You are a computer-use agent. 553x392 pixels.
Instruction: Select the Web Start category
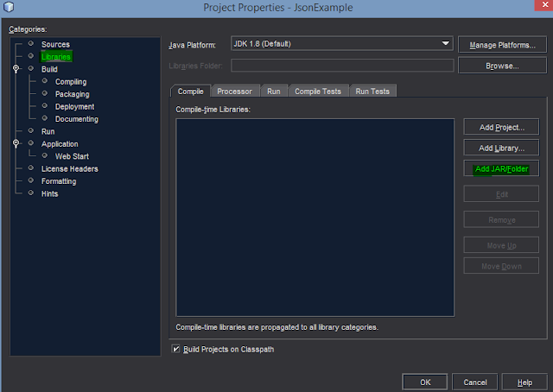72,156
